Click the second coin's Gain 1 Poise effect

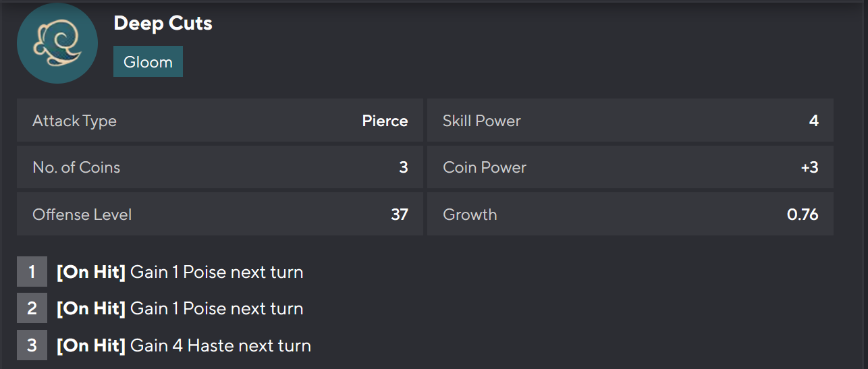pos(216,308)
